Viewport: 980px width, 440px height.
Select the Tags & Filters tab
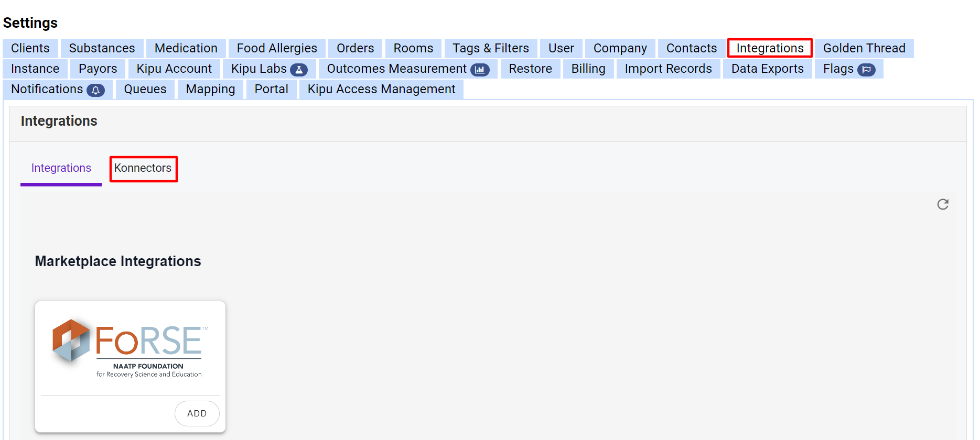(490, 48)
